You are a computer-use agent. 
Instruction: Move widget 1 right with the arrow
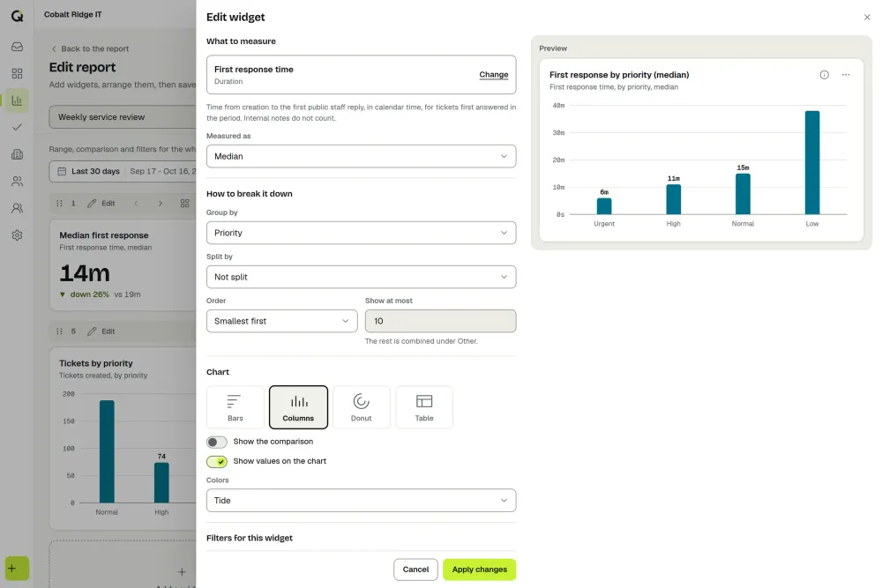161,204
